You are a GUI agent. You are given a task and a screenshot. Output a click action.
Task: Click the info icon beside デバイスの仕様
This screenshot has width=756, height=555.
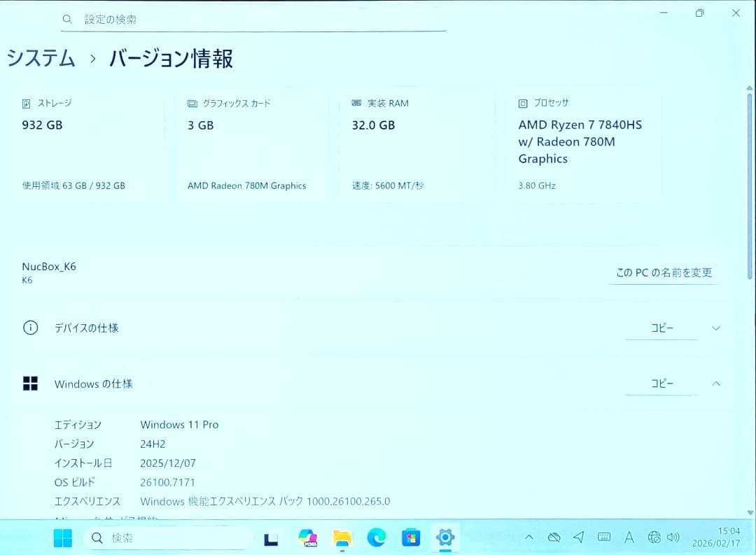pyautogui.click(x=30, y=328)
